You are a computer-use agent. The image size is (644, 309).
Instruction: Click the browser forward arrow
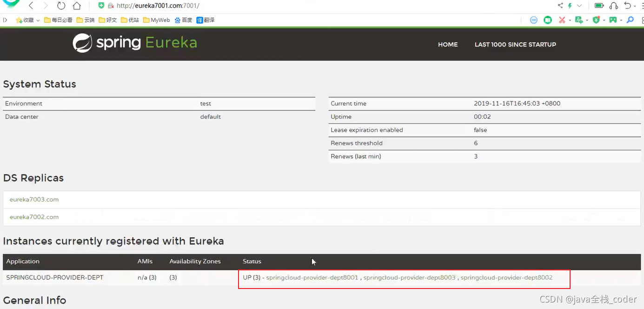45,6
